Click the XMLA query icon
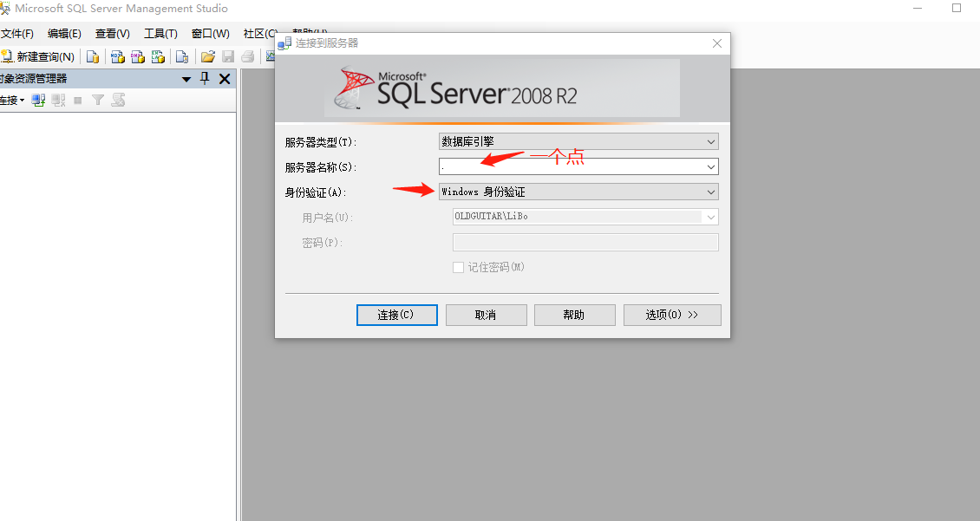The width and height of the screenshot is (980, 521). (158, 57)
